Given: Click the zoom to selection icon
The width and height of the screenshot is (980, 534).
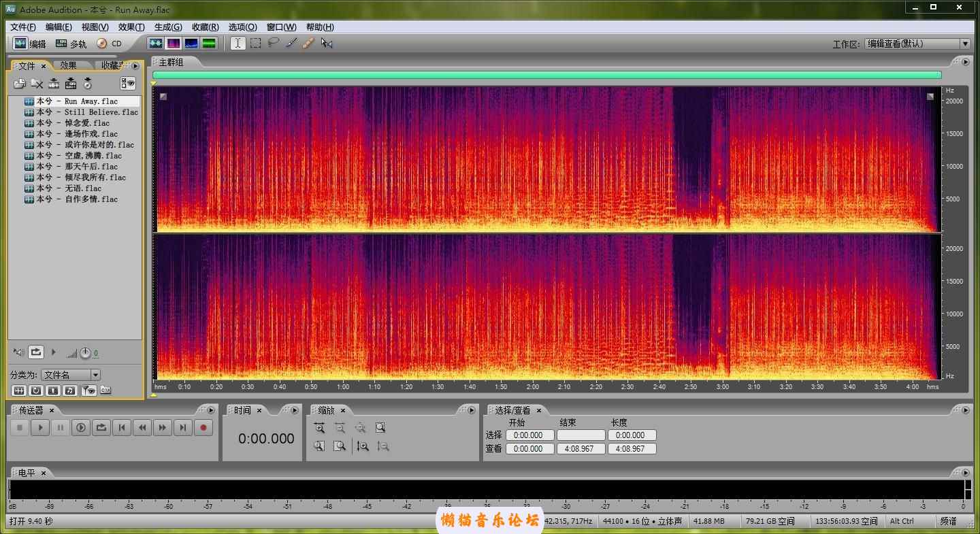Looking at the screenshot, I should pyautogui.click(x=380, y=428).
